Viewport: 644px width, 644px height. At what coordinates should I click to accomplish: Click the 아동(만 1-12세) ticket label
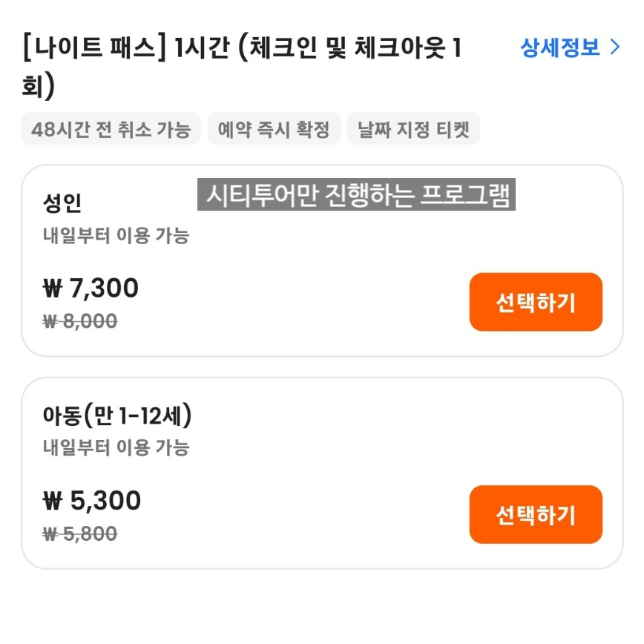coord(117,416)
